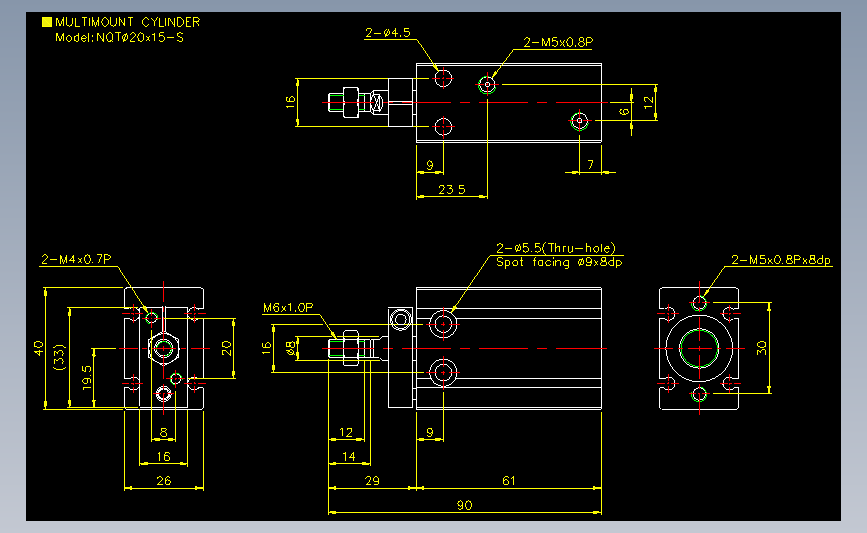The image size is (867, 533).
Task: Select the '7' dimension in the top view
Action: pyautogui.click(x=591, y=165)
